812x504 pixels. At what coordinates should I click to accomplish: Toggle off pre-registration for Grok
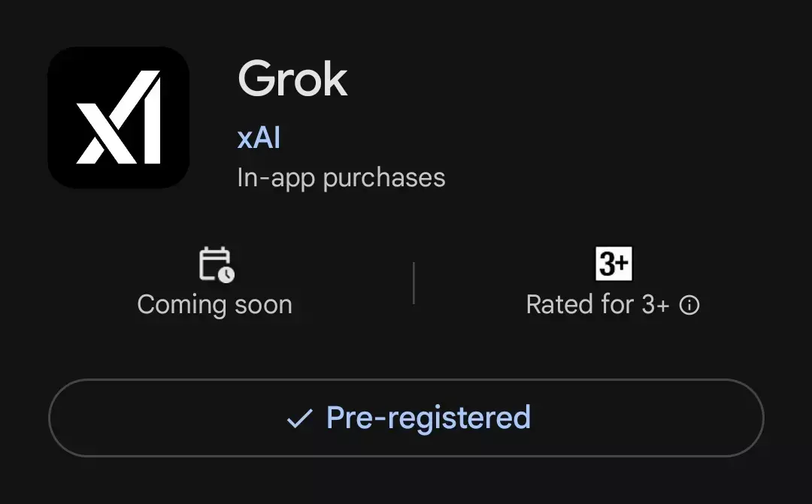[x=406, y=418]
